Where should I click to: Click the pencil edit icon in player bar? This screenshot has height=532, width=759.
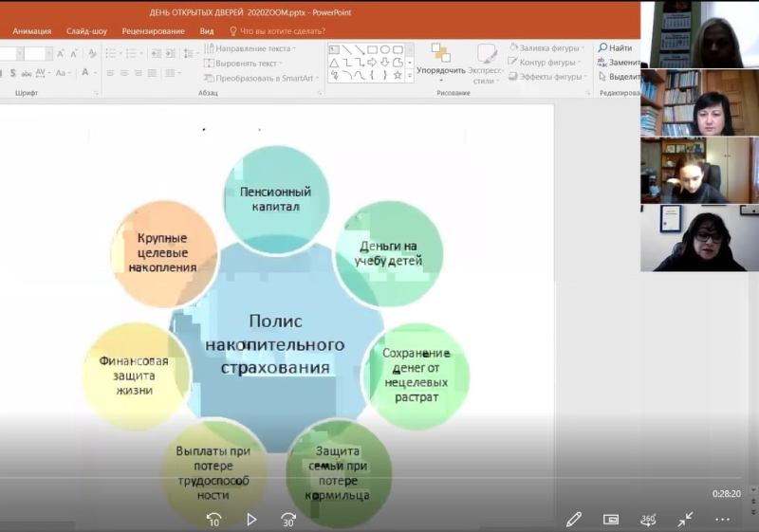[574, 519]
